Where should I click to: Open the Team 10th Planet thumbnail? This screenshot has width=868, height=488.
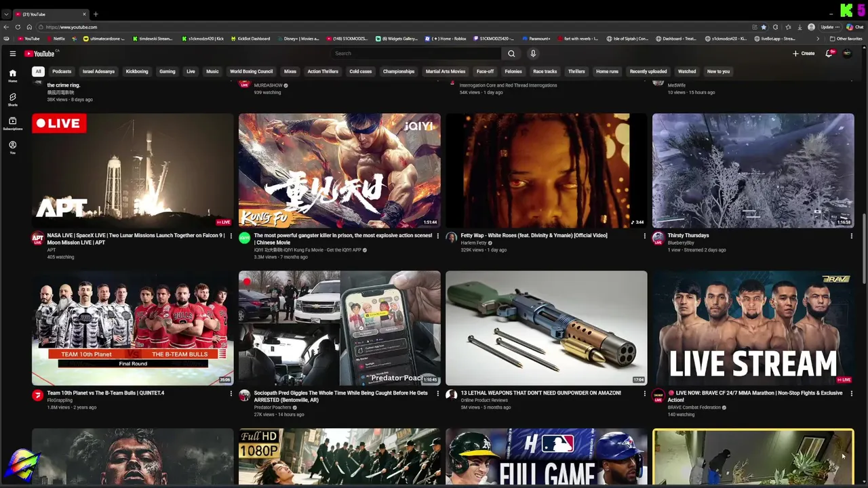pyautogui.click(x=133, y=328)
